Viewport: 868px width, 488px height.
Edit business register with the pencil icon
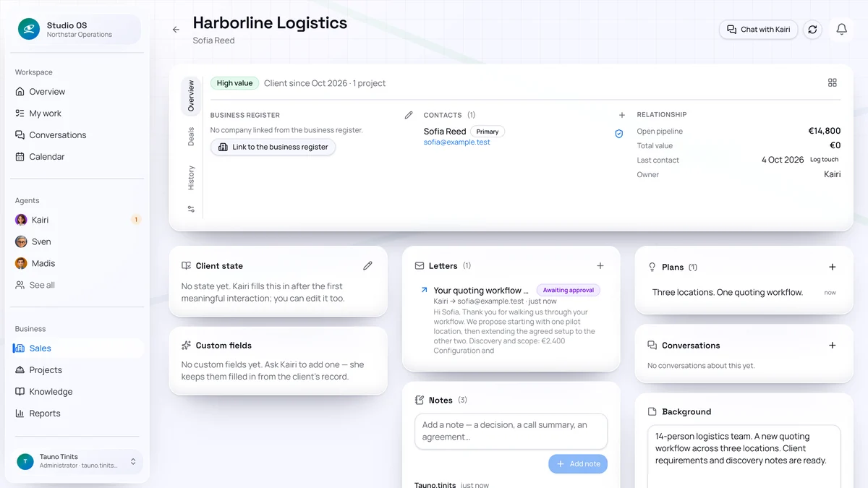(409, 115)
